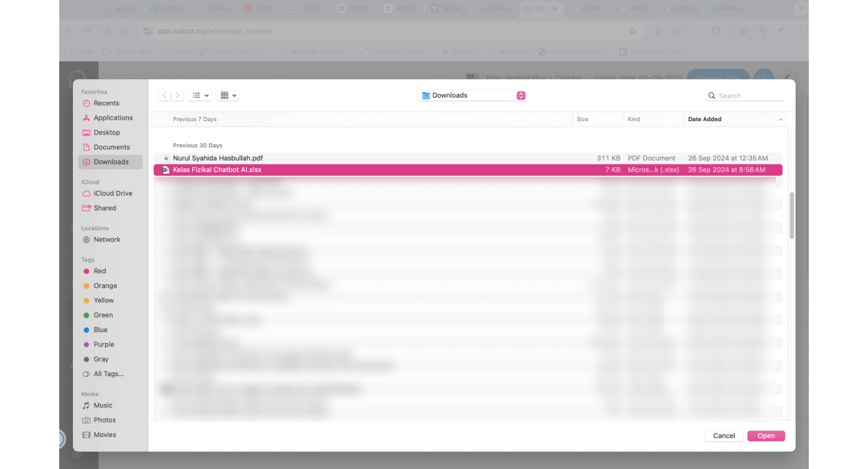Open the list view options dropdown
Image resolution: width=868 pixels, height=469 pixels.
200,95
